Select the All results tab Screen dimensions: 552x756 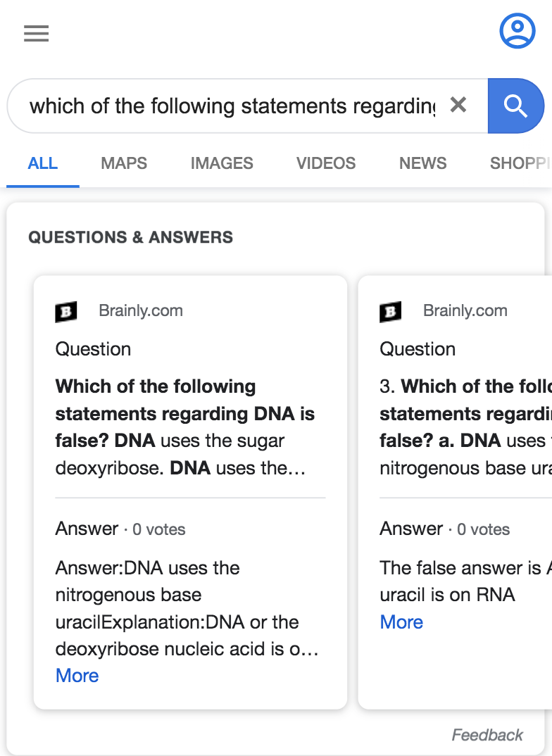[x=43, y=163]
